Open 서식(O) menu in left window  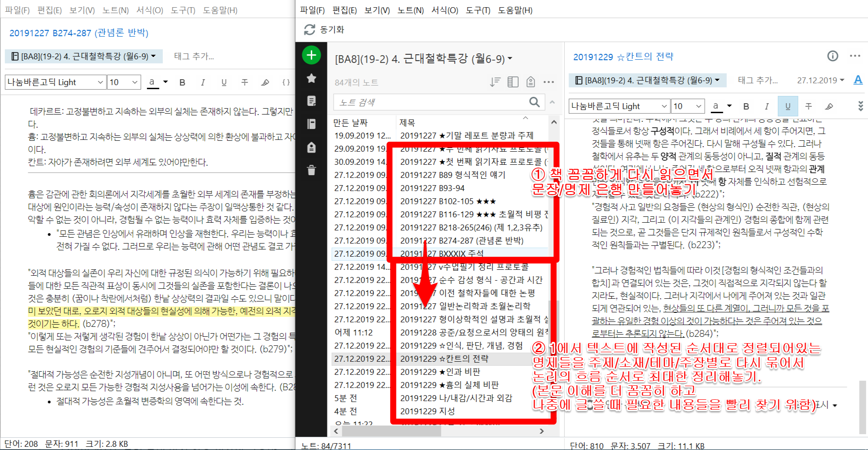pyautogui.click(x=150, y=10)
